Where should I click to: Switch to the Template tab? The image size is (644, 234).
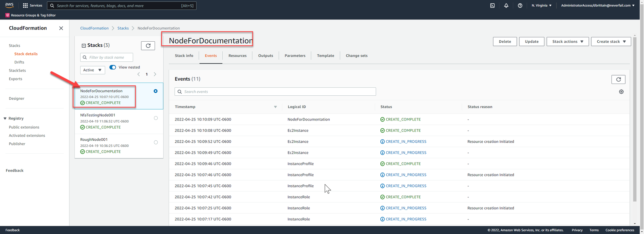[325, 56]
